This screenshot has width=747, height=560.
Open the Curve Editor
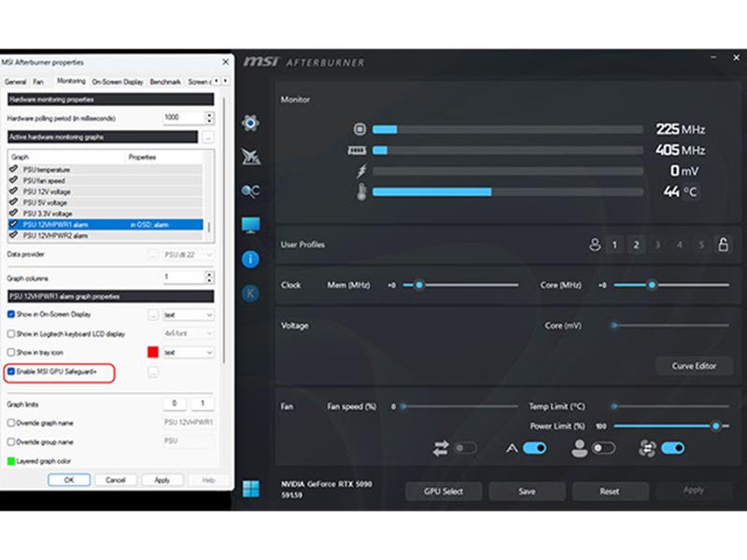(x=694, y=366)
